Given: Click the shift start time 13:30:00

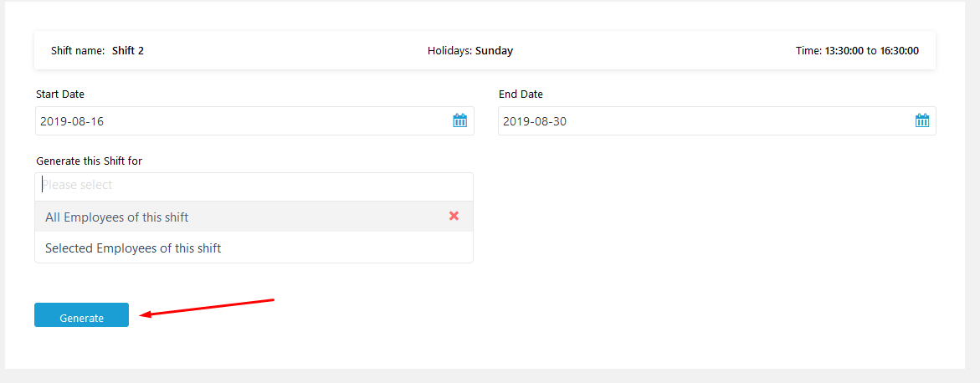Looking at the screenshot, I should 844,51.
